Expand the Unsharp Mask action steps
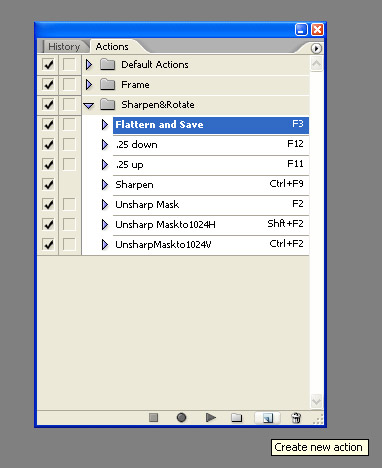 pyautogui.click(x=105, y=204)
